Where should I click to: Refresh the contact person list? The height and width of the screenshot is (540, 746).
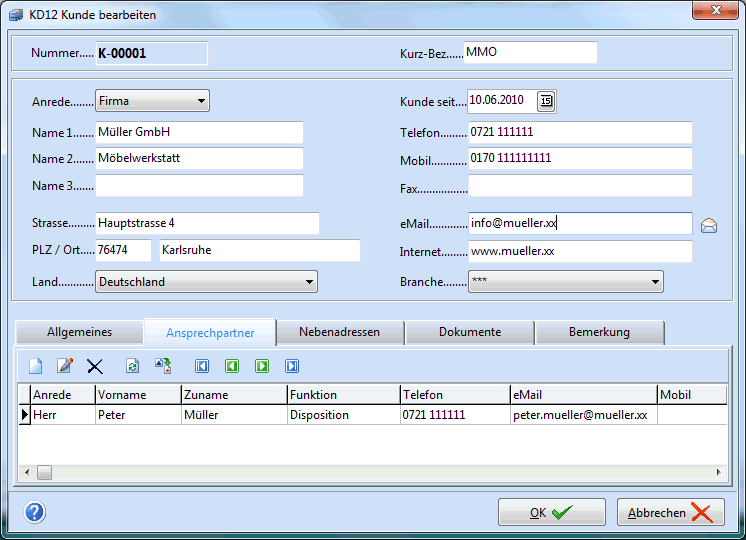(x=131, y=367)
